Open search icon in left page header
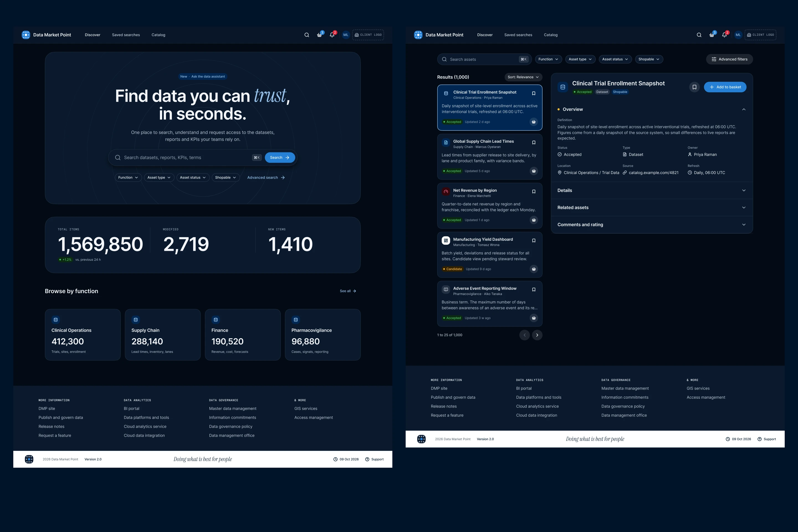 (307, 35)
